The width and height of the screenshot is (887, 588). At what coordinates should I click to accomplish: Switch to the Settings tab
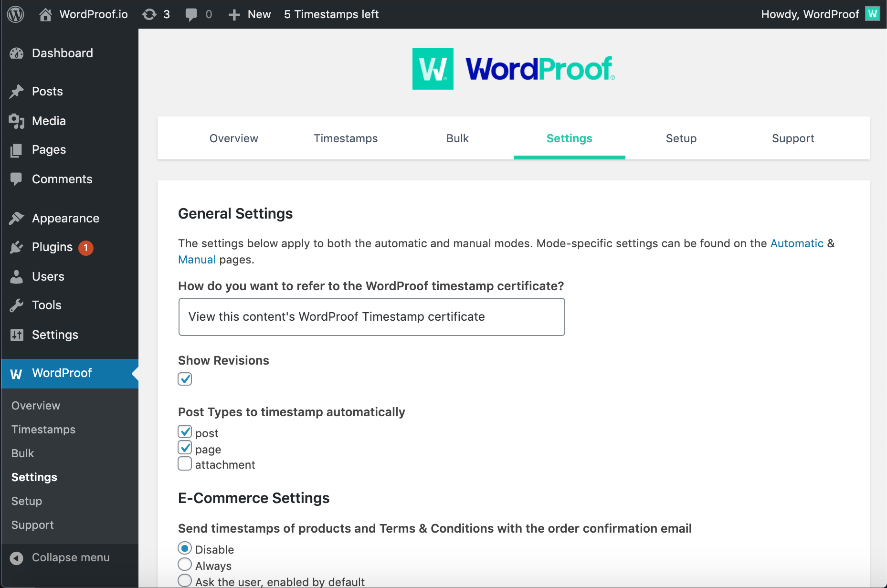coord(570,138)
